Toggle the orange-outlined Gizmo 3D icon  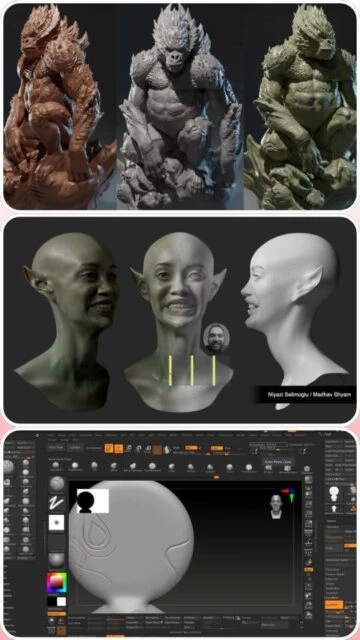(x=158, y=450)
